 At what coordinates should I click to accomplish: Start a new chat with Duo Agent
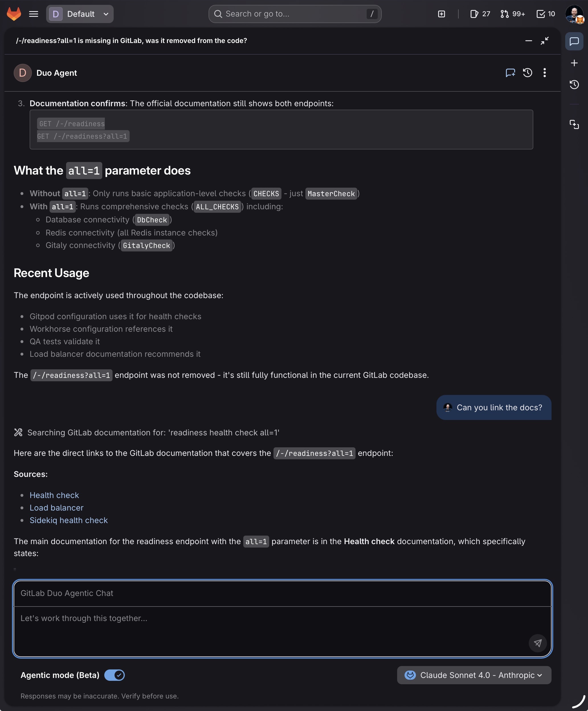click(x=510, y=73)
